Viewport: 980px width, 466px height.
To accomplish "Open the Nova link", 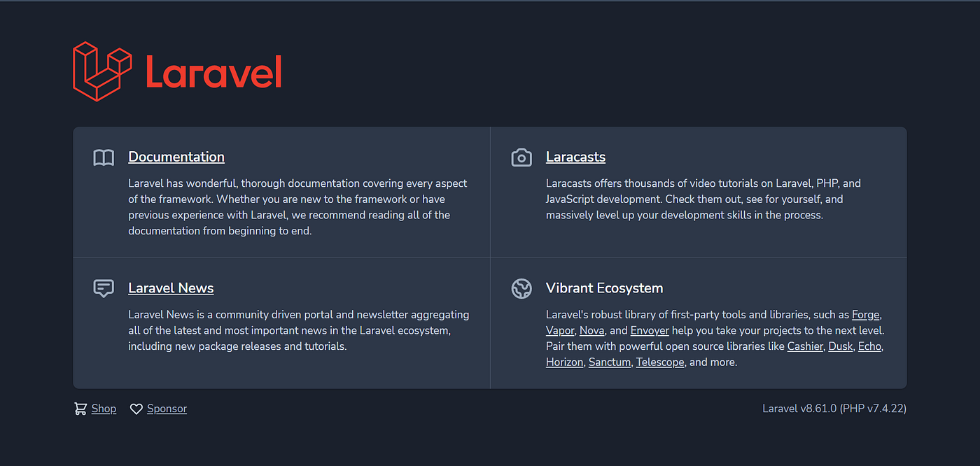I will (x=592, y=330).
